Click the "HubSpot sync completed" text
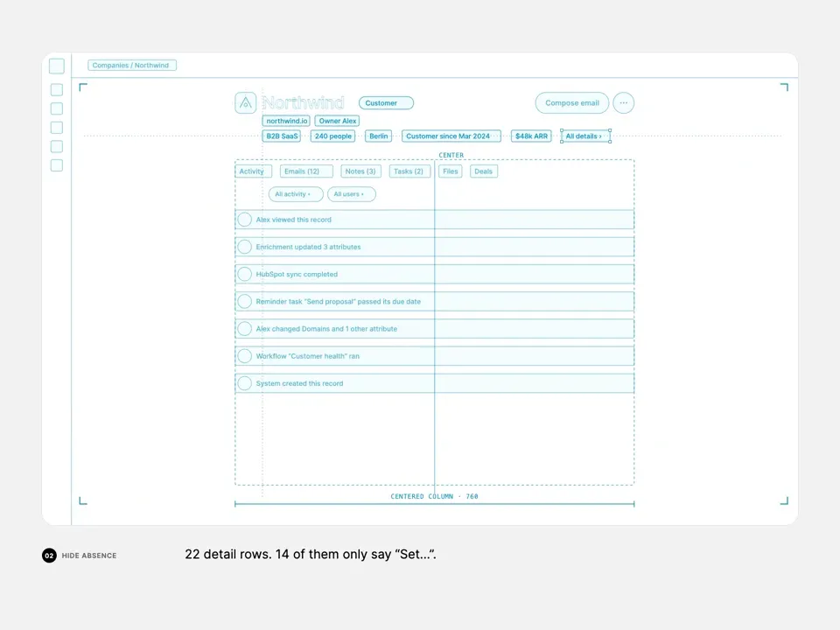The image size is (840, 630). click(297, 274)
